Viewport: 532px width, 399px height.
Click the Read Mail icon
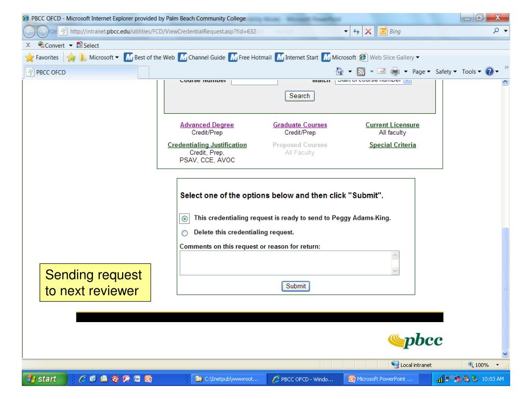[x=382, y=71]
